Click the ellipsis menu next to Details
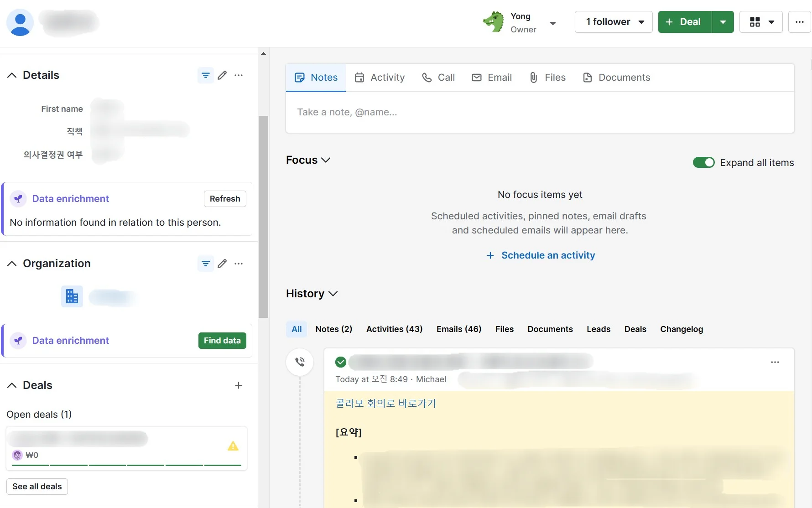The height and width of the screenshot is (508, 812). [x=239, y=75]
